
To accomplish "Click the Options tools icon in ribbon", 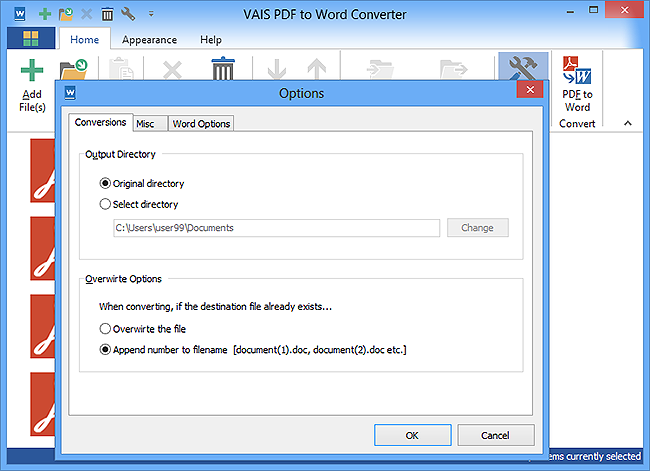I will [x=523, y=66].
